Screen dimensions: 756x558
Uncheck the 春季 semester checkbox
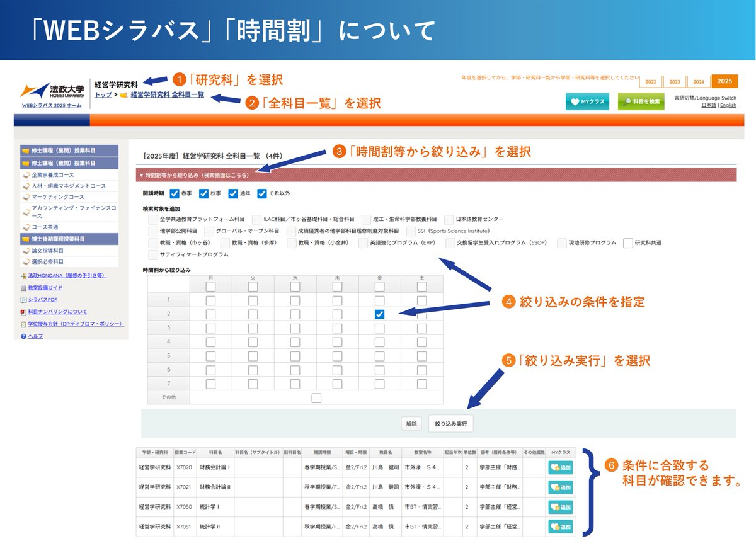pyautogui.click(x=175, y=194)
